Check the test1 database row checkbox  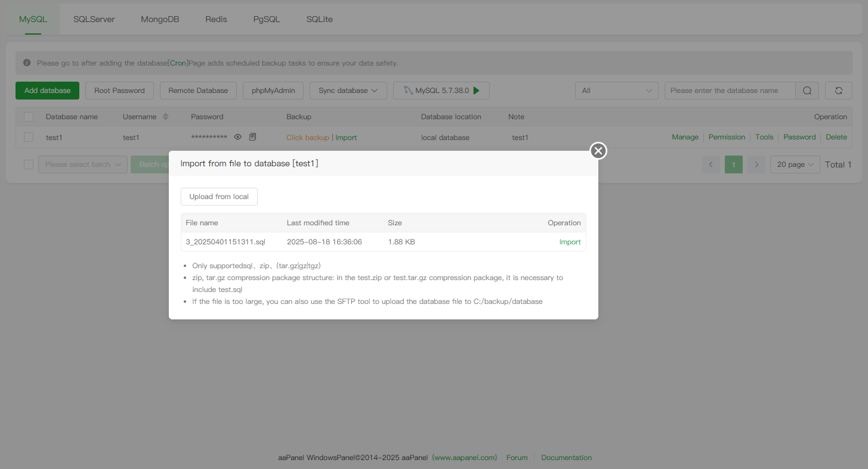(29, 137)
